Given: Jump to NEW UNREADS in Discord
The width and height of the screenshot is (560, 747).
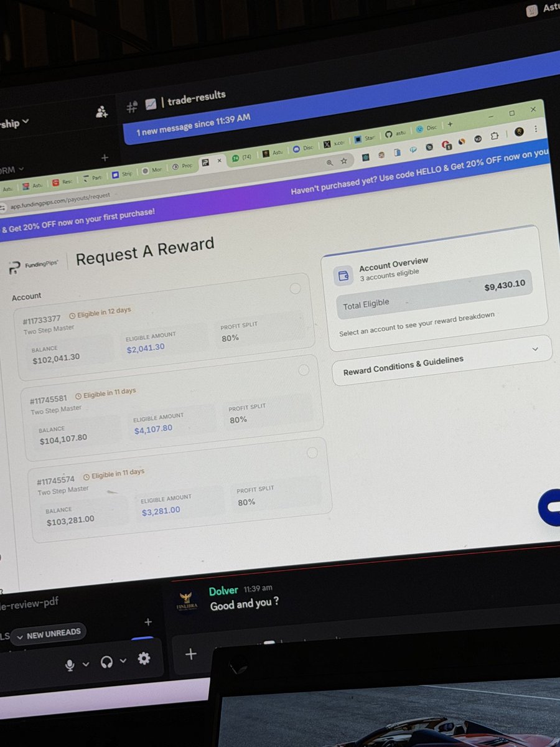Looking at the screenshot, I should 49,633.
